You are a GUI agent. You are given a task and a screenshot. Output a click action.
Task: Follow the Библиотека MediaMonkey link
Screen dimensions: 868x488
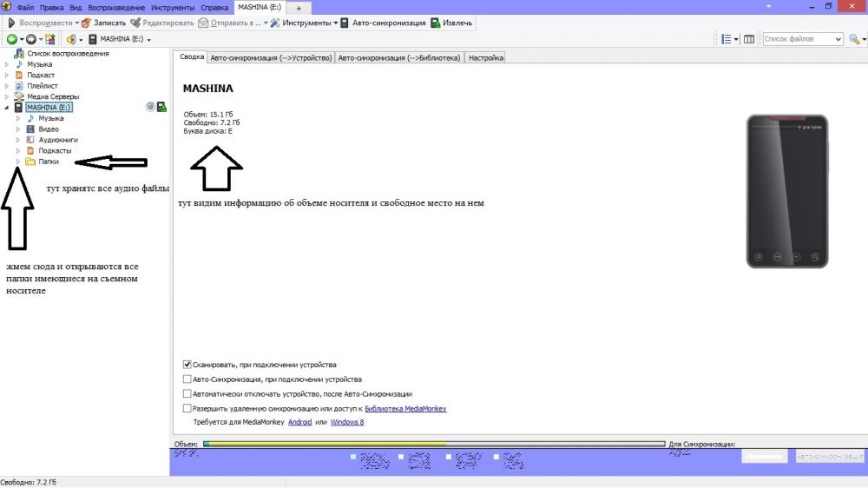tap(405, 409)
